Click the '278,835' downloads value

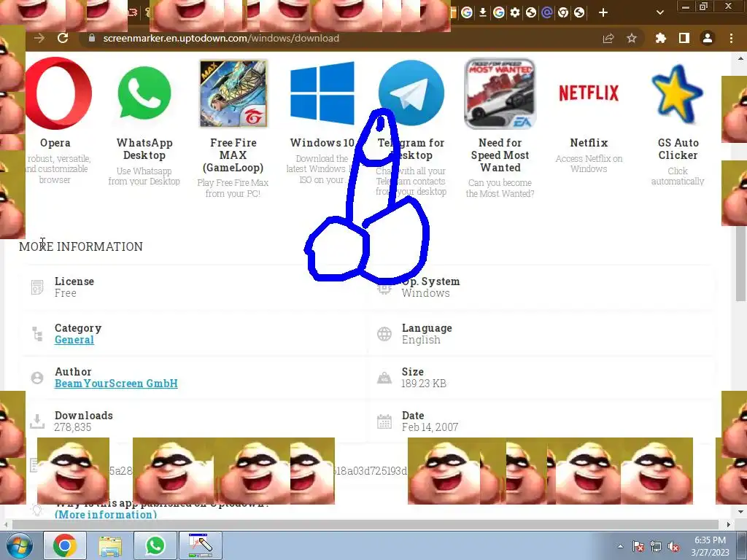(72, 427)
